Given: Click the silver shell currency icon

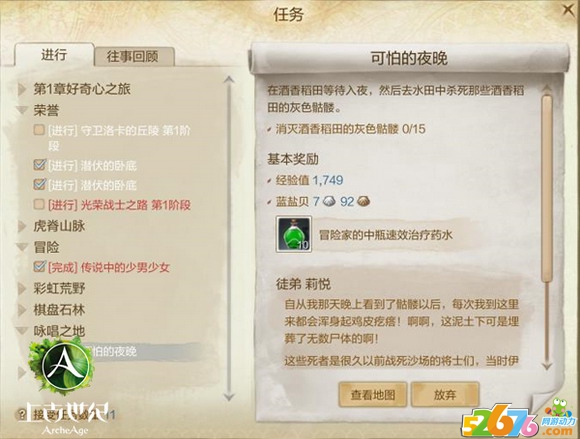Looking at the screenshot, I should [x=329, y=202].
